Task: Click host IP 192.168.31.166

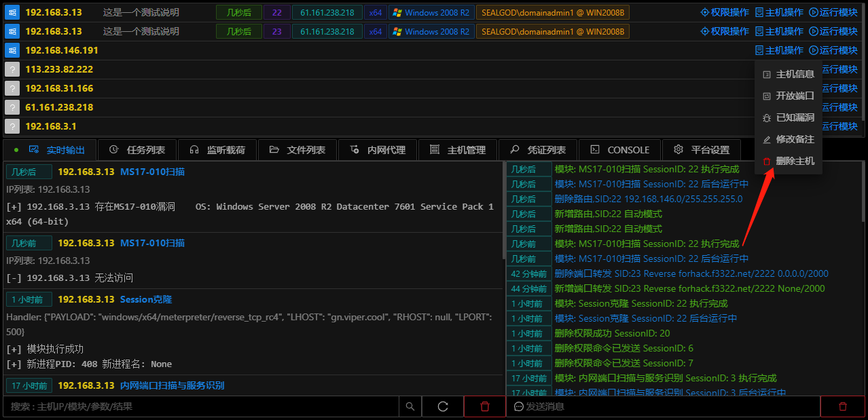Action: [59, 88]
